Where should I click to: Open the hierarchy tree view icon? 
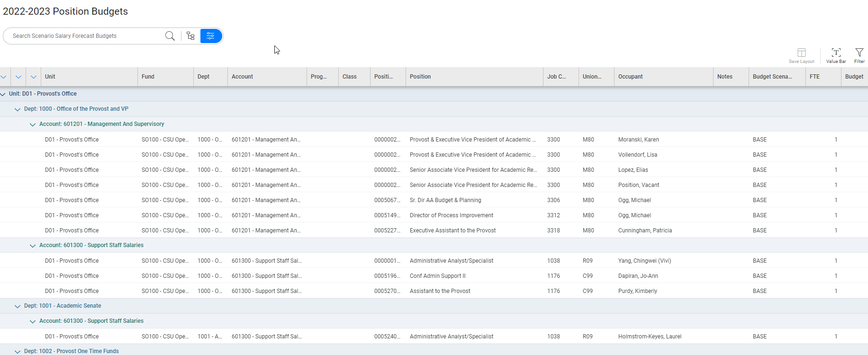[190, 36]
